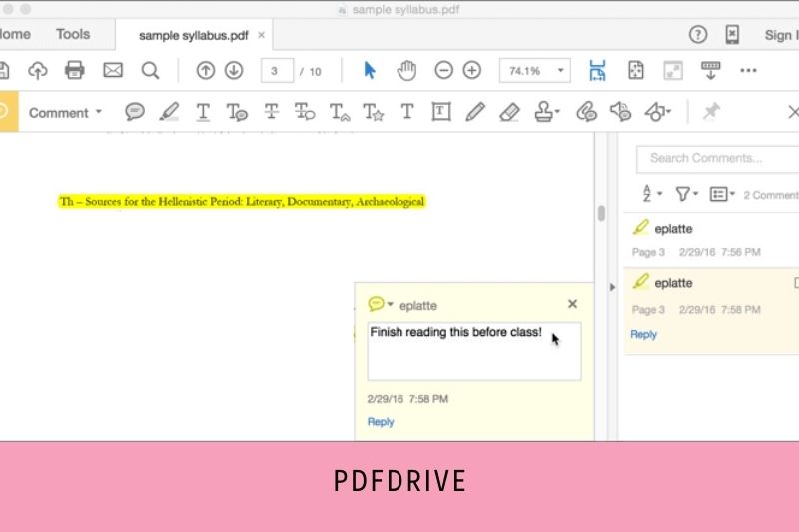Click the mobile link phone icon
This screenshot has width=799, height=532.
point(732,35)
